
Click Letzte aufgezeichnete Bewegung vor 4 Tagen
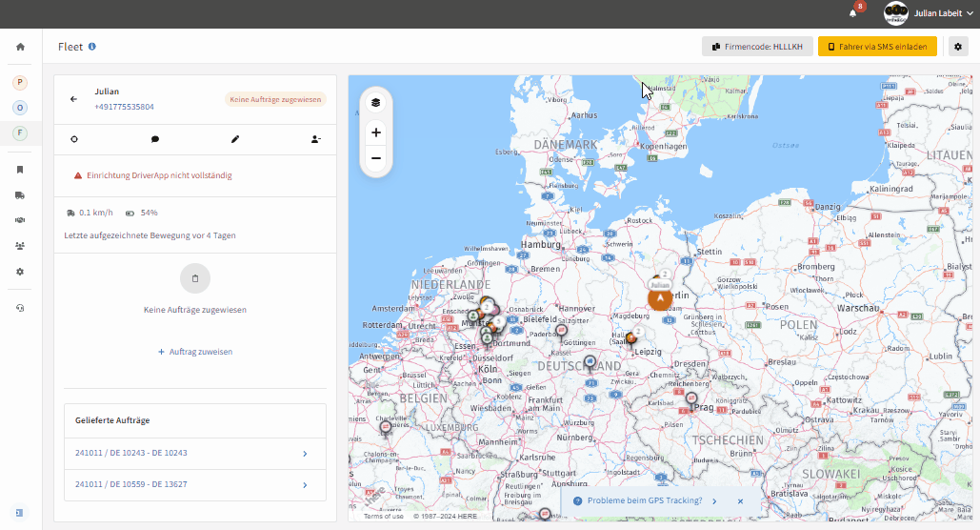click(150, 235)
